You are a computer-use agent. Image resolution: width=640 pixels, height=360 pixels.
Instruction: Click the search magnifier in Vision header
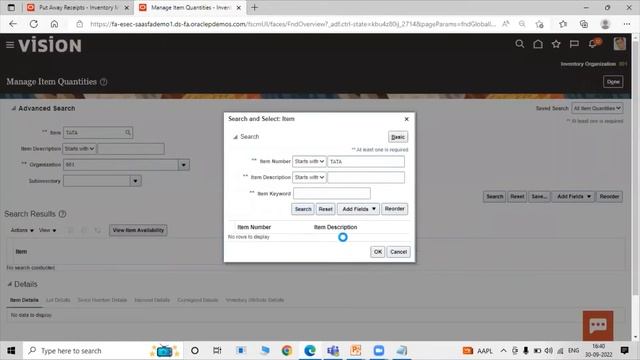[520, 44]
